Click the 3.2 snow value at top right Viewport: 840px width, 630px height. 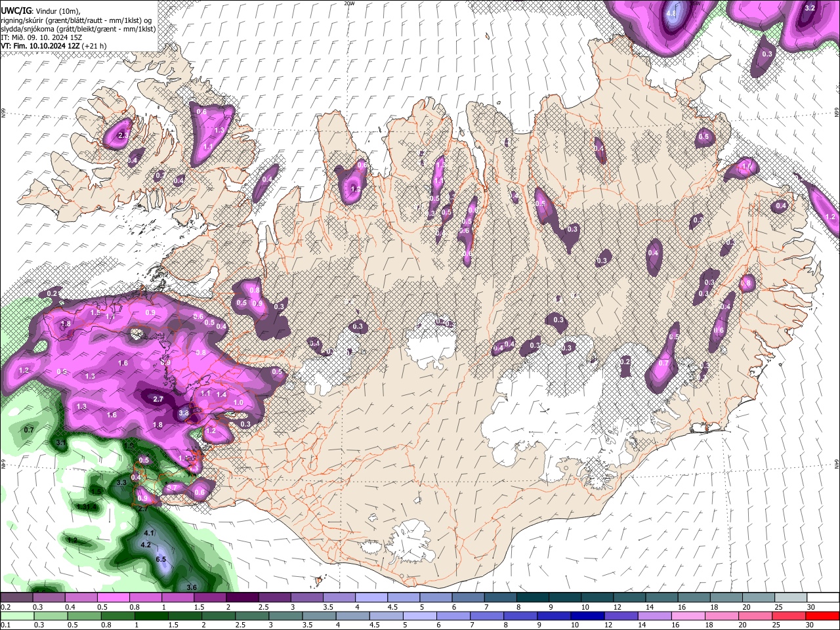click(810, 8)
